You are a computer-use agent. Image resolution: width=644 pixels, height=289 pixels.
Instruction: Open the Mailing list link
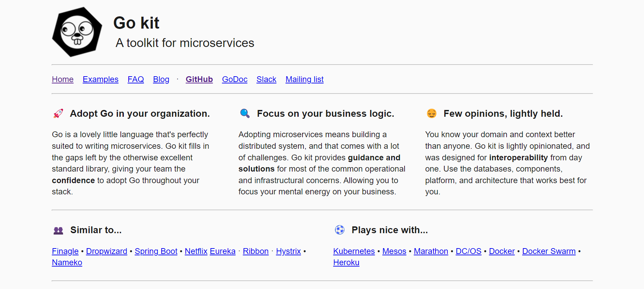(x=304, y=79)
